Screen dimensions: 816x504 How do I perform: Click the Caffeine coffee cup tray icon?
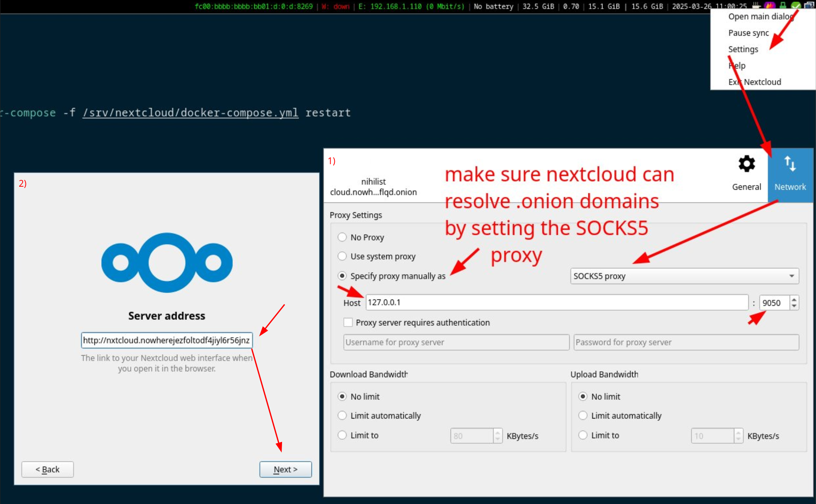[x=756, y=6]
